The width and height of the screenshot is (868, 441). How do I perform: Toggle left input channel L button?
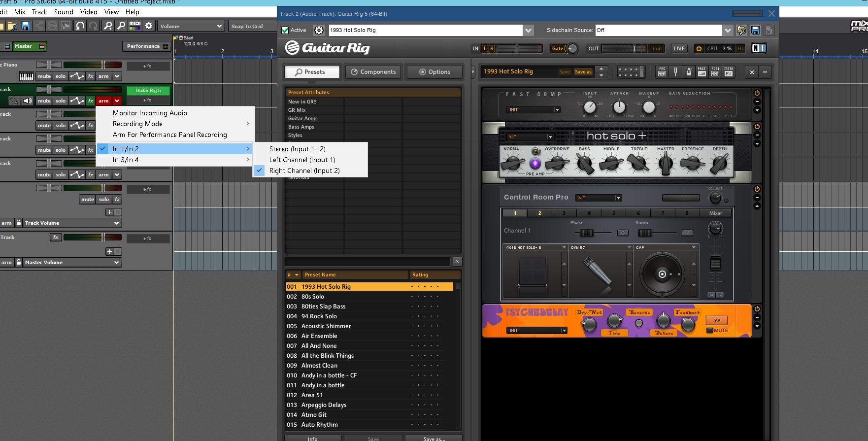[x=485, y=48]
